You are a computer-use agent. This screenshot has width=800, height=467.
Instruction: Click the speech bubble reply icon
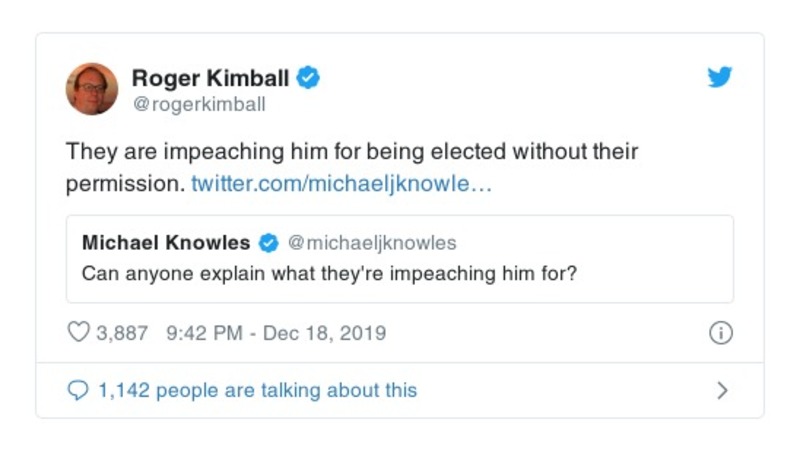(x=78, y=390)
